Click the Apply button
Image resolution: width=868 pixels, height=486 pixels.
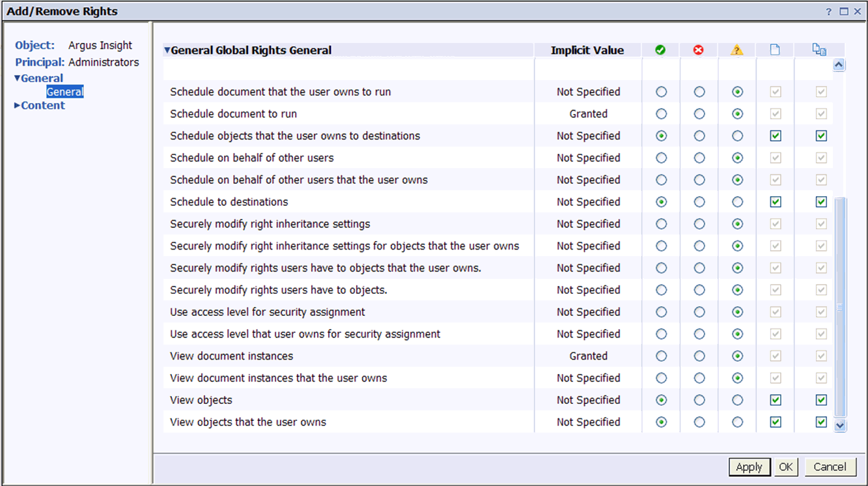pyautogui.click(x=749, y=466)
